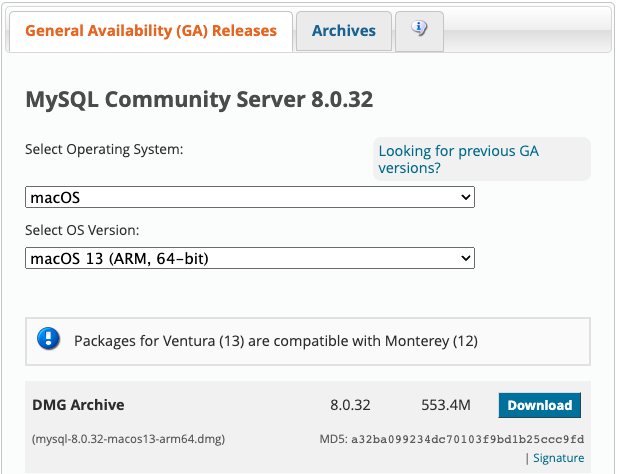Expand the OS Version dropdown showing macOS 13 (ARM, 64-bit)

[250, 258]
